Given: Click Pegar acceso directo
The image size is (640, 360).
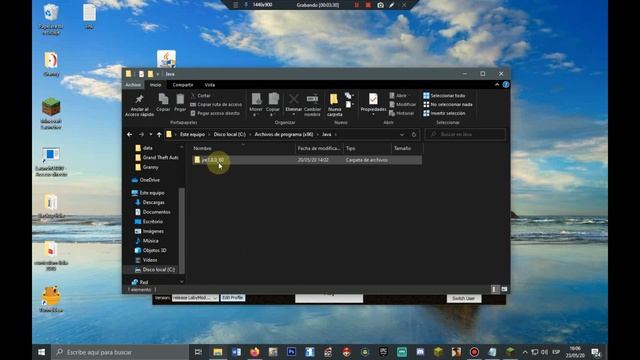Looking at the screenshot, I should coord(215,113).
